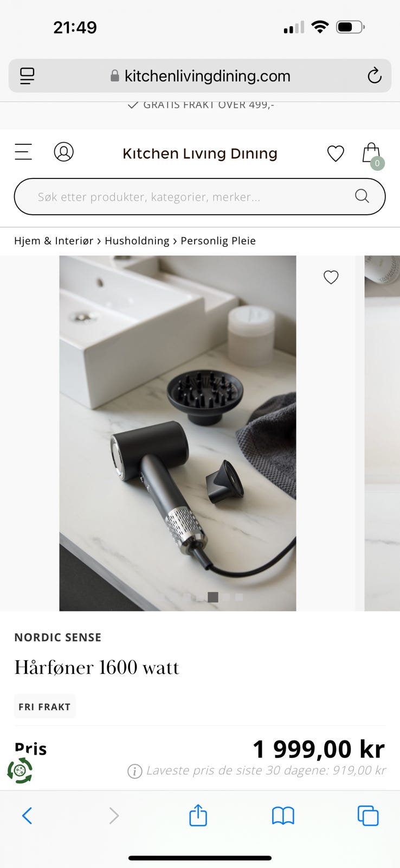Open the user account profile icon

pyautogui.click(x=63, y=152)
